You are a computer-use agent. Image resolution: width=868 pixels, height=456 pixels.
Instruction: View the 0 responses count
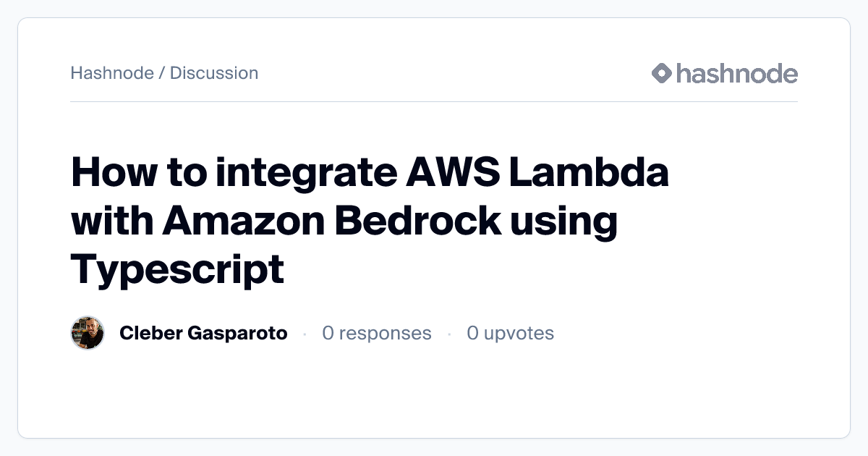377,333
